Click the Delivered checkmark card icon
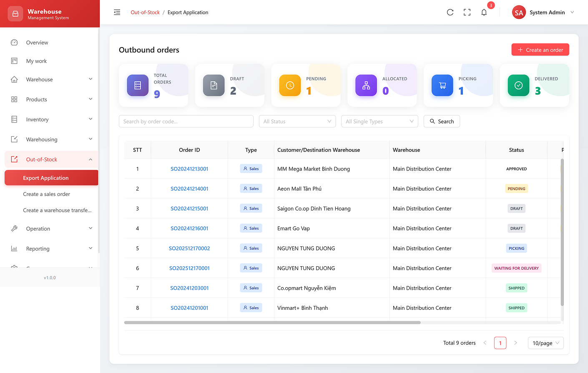The width and height of the screenshot is (588, 373). [x=518, y=85]
